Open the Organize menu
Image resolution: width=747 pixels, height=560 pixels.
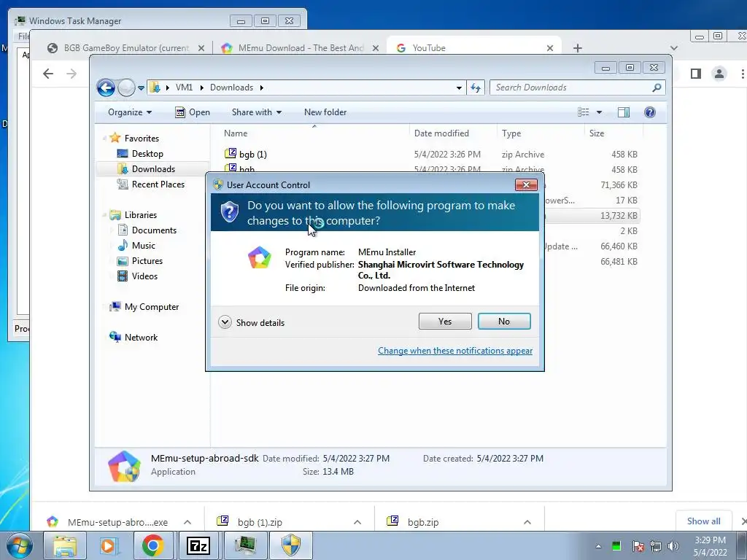click(x=130, y=112)
